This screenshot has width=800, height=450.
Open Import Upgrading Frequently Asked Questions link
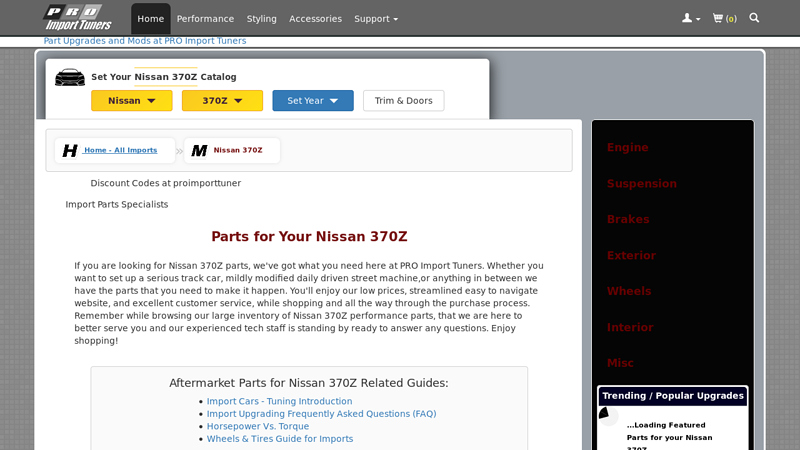pyautogui.click(x=321, y=414)
